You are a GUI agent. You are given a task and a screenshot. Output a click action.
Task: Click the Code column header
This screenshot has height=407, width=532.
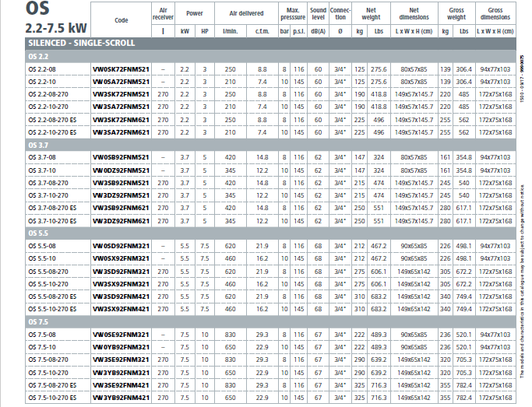point(121,22)
